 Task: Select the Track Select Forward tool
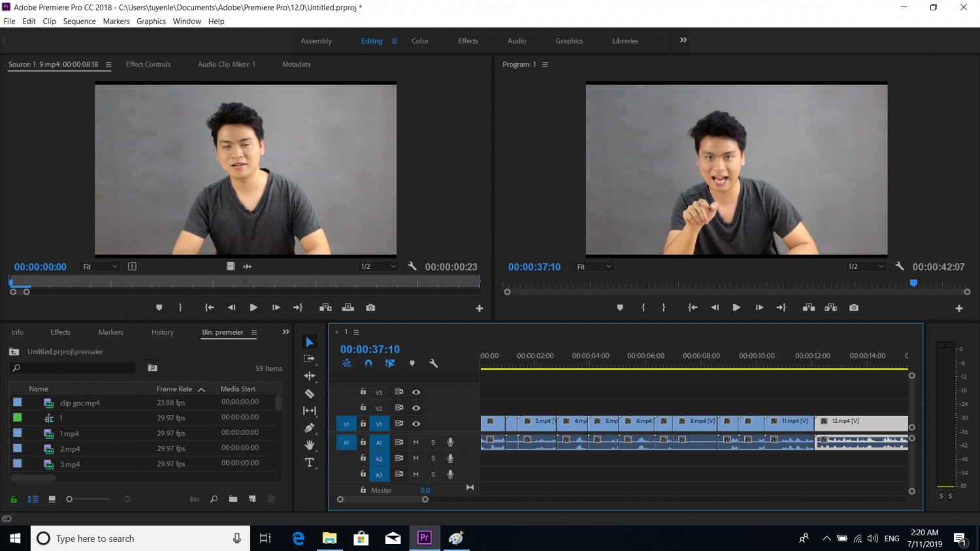[x=310, y=359]
